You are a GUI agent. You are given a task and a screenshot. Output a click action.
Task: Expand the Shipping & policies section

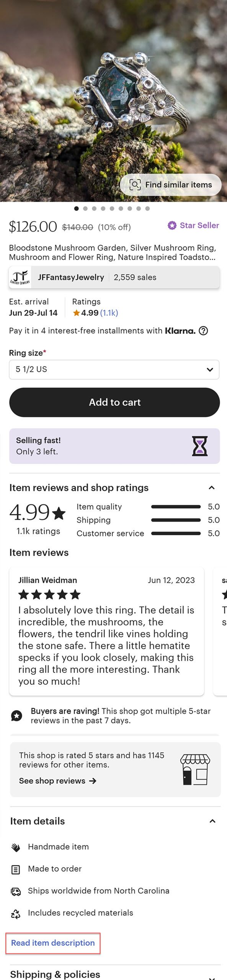(212, 977)
